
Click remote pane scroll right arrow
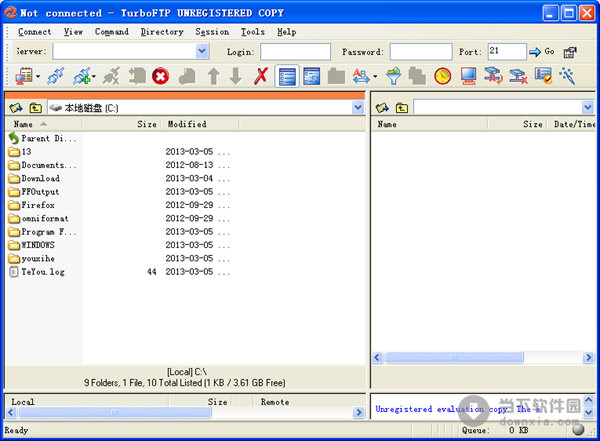pyautogui.click(x=588, y=358)
